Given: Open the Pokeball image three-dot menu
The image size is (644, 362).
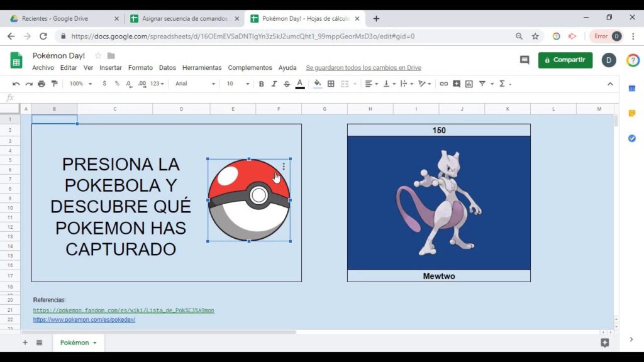Looking at the screenshot, I should (x=284, y=166).
